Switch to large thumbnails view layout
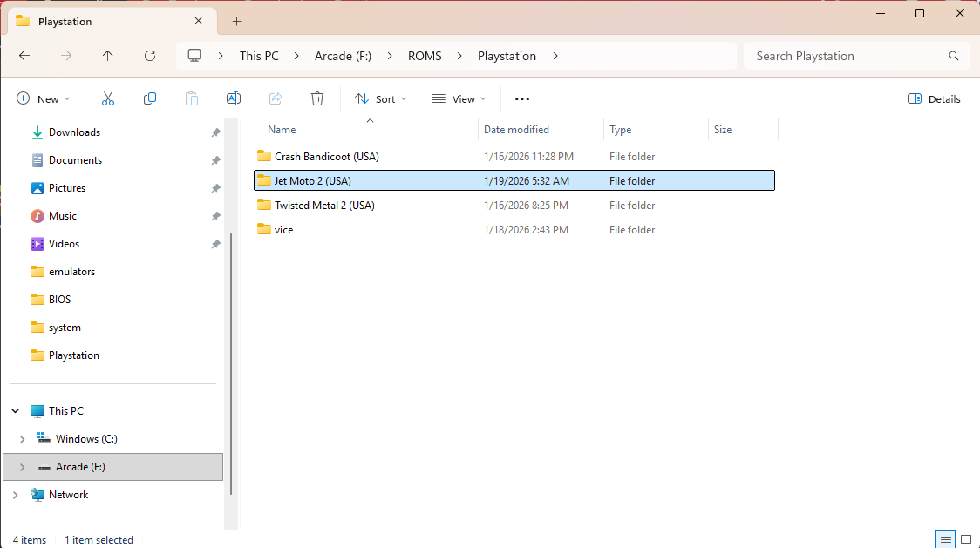Image resolution: width=980 pixels, height=548 pixels. (x=965, y=540)
